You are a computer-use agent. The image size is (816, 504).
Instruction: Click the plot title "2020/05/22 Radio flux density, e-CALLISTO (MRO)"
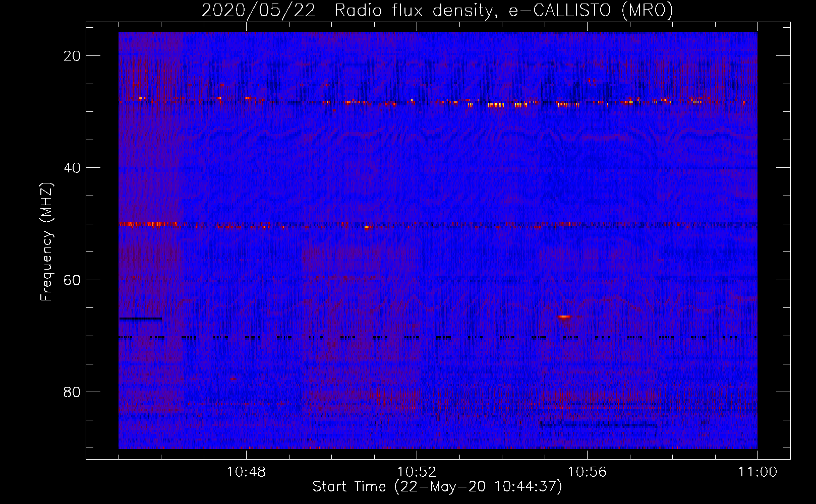point(437,10)
